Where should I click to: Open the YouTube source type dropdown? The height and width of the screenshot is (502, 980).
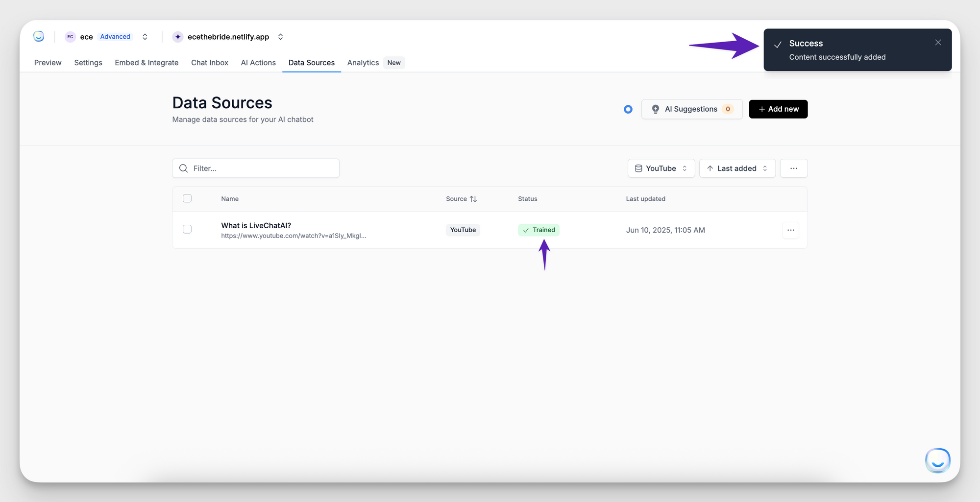[661, 168]
